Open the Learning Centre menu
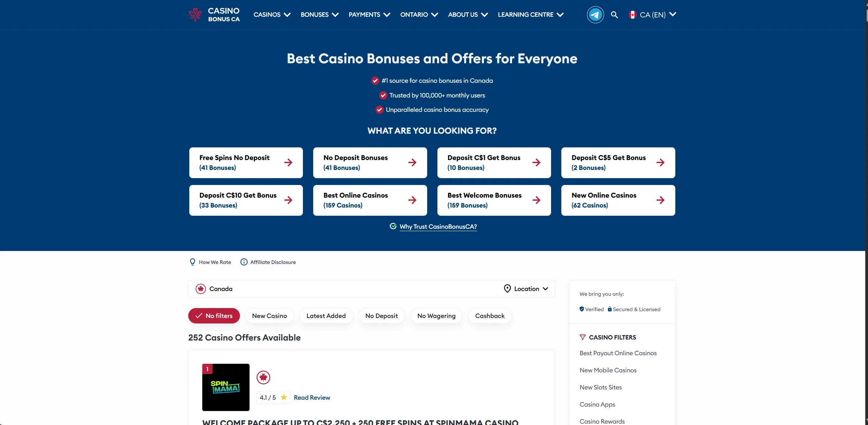 click(x=531, y=15)
